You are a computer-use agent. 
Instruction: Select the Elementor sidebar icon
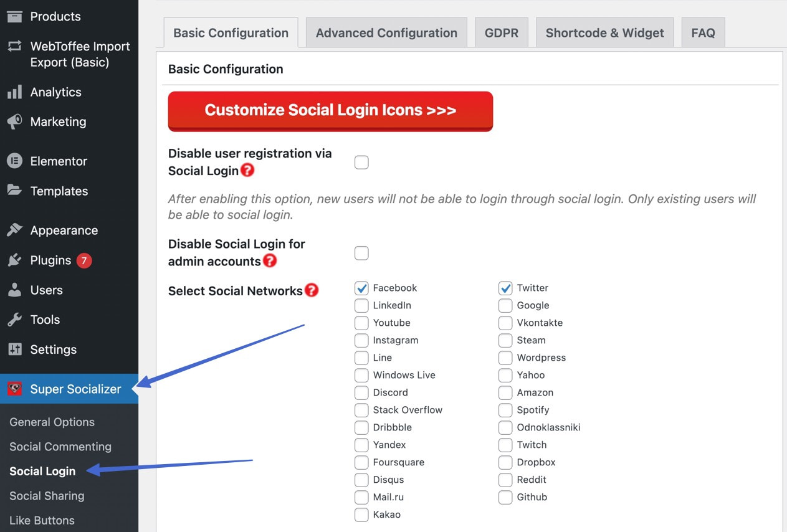(x=14, y=161)
